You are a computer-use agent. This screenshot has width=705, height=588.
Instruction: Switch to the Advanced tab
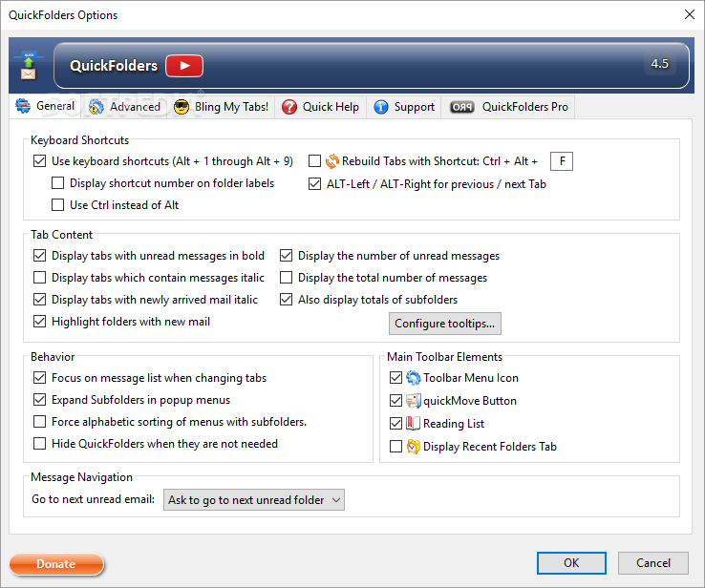(x=124, y=107)
